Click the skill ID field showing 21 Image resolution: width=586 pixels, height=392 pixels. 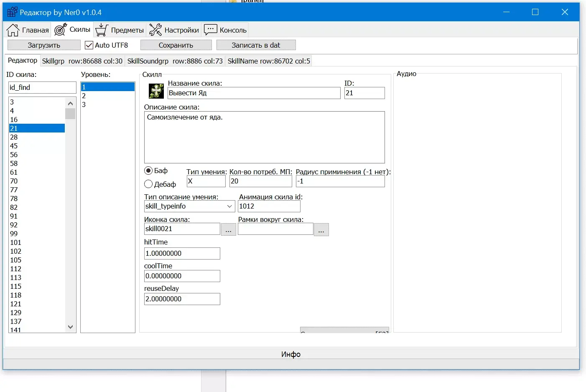pyautogui.click(x=364, y=93)
